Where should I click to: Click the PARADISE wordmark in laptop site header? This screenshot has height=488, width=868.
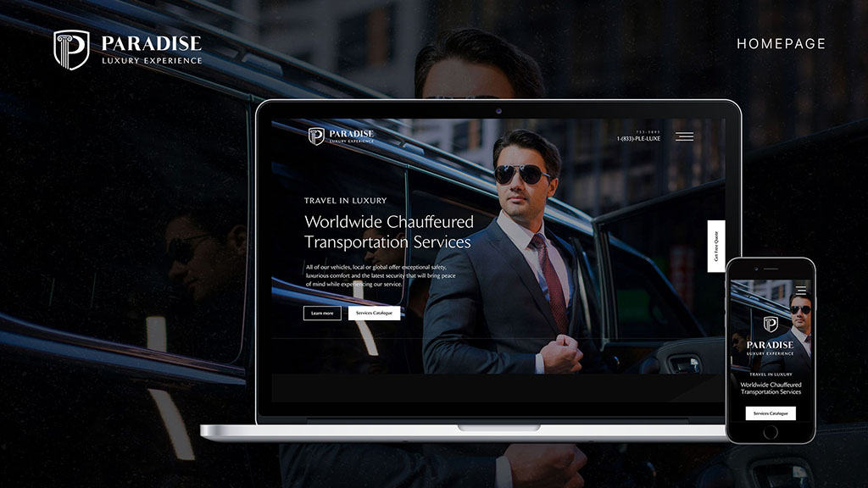(351, 134)
